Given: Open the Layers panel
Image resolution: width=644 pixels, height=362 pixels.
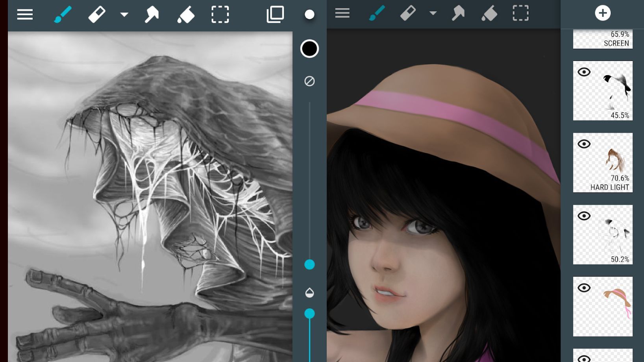Looking at the screenshot, I should point(276,14).
